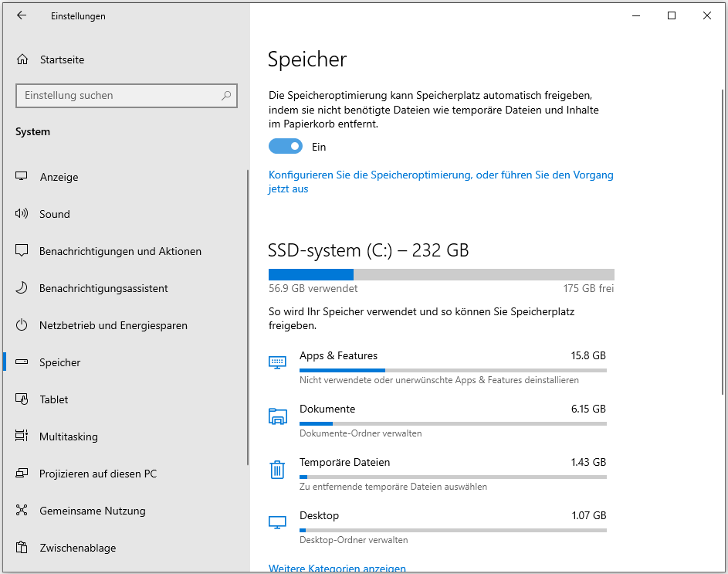This screenshot has height=574, width=728.
Task: Maximize the Einstellungen window
Action: point(672,15)
